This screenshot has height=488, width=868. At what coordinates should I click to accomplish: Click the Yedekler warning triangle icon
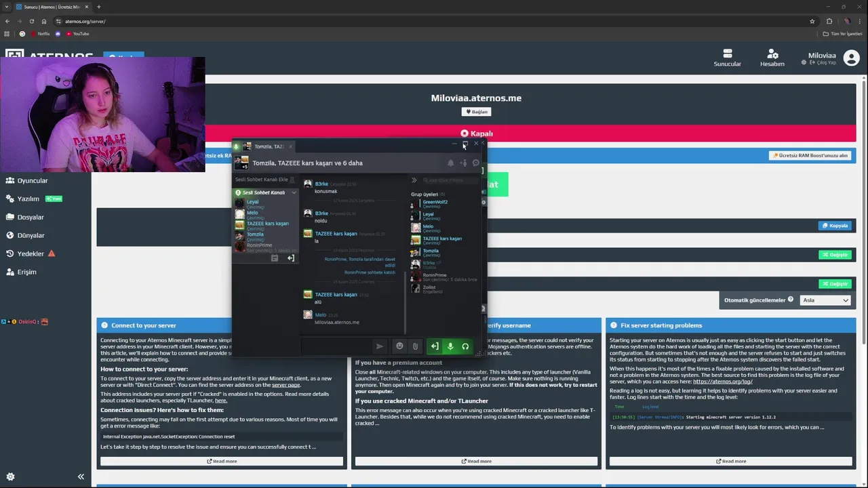coord(52,253)
